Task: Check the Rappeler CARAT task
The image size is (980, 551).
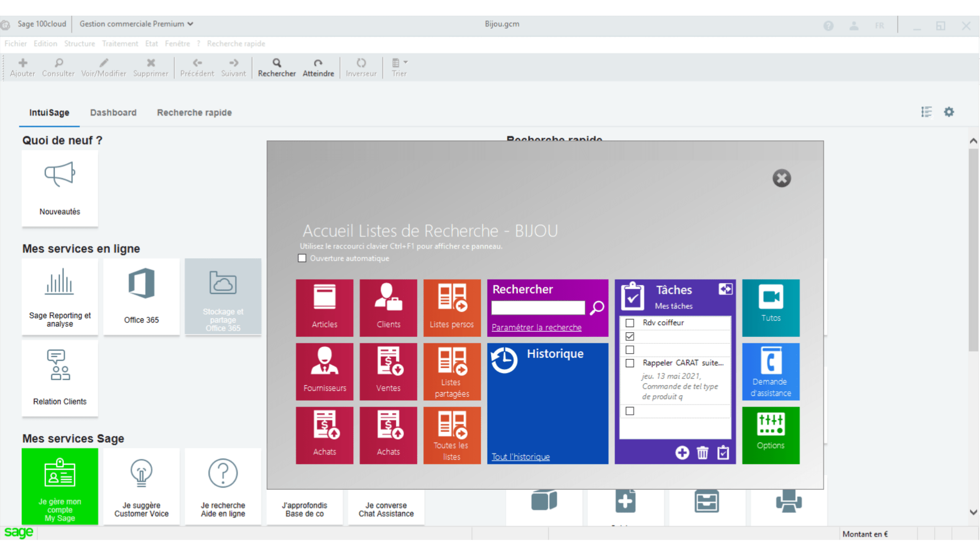Action: [x=630, y=363]
